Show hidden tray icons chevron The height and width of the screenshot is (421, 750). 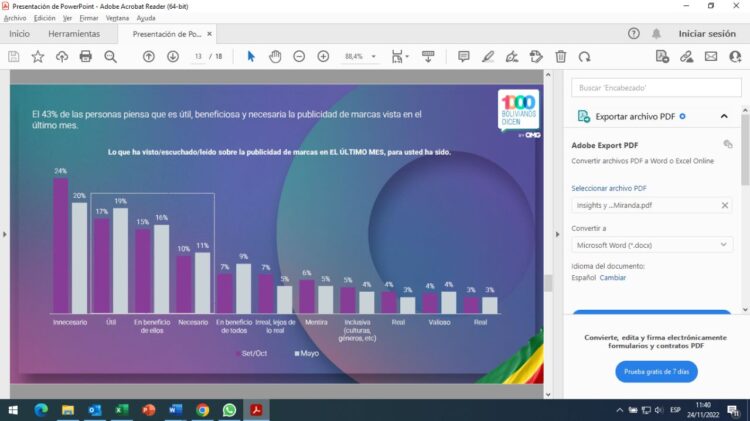(619, 410)
